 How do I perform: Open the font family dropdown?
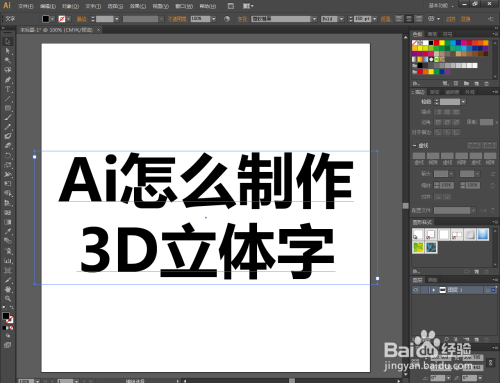(x=314, y=19)
